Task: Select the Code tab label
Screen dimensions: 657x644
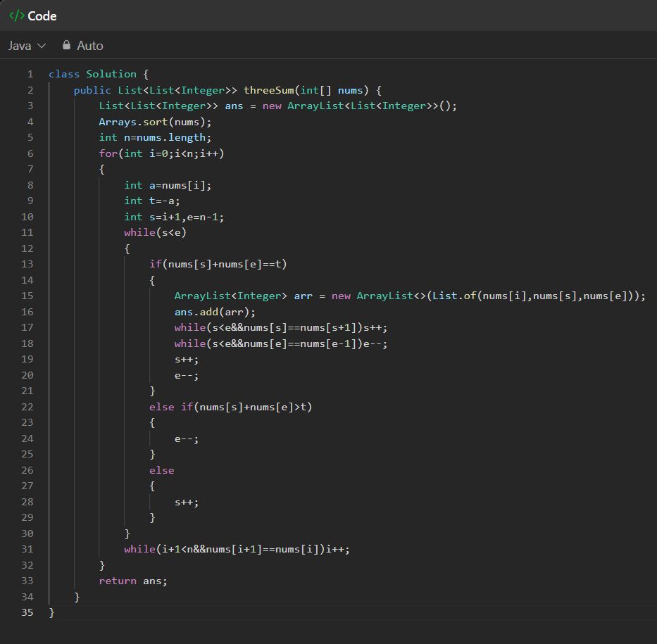Action: pos(42,15)
